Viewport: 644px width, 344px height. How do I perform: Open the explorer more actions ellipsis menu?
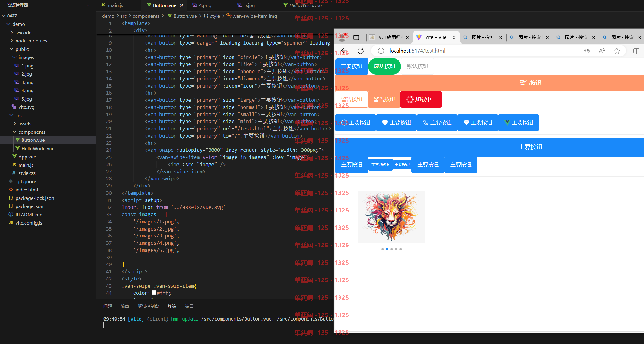pos(87,5)
